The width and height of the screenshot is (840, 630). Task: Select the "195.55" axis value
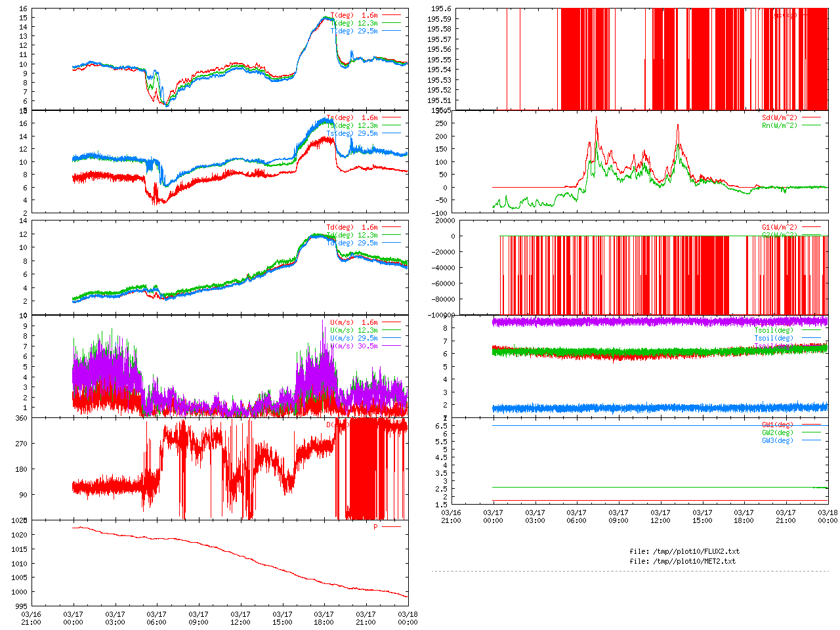439,60
